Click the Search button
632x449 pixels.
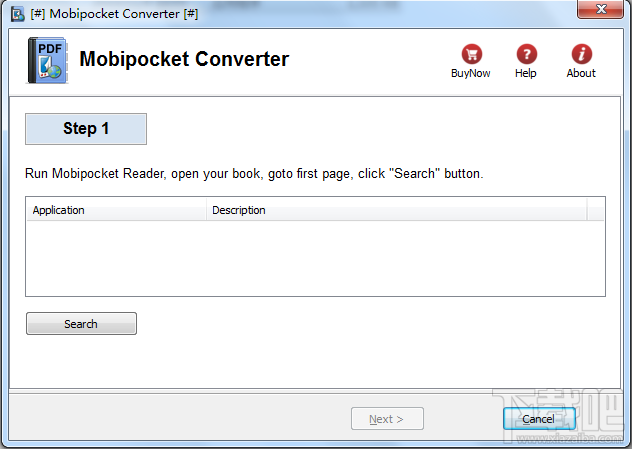tap(81, 324)
